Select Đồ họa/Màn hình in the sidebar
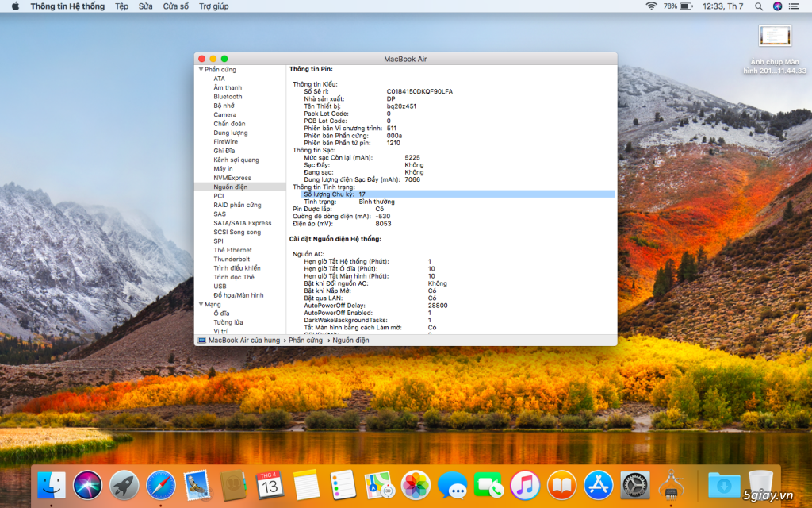The image size is (812, 508). pyautogui.click(x=238, y=295)
